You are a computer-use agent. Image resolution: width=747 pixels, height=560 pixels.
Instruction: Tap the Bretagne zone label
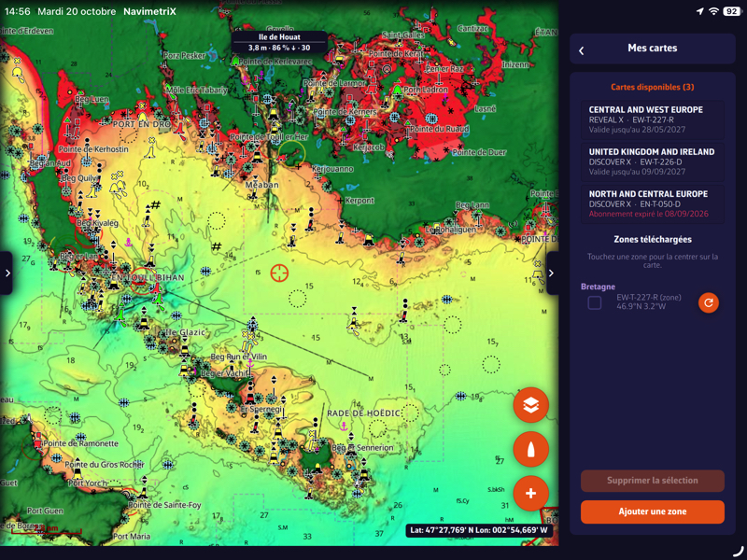coord(598,287)
